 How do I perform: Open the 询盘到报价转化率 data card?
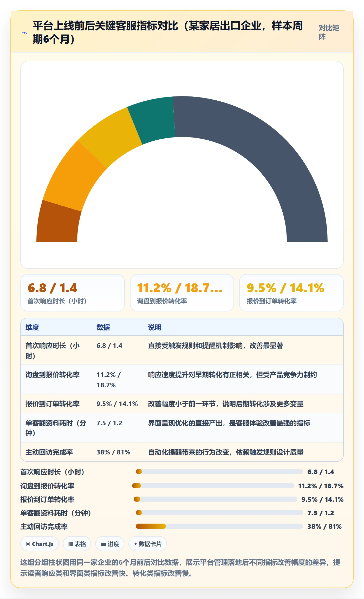(x=182, y=293)
